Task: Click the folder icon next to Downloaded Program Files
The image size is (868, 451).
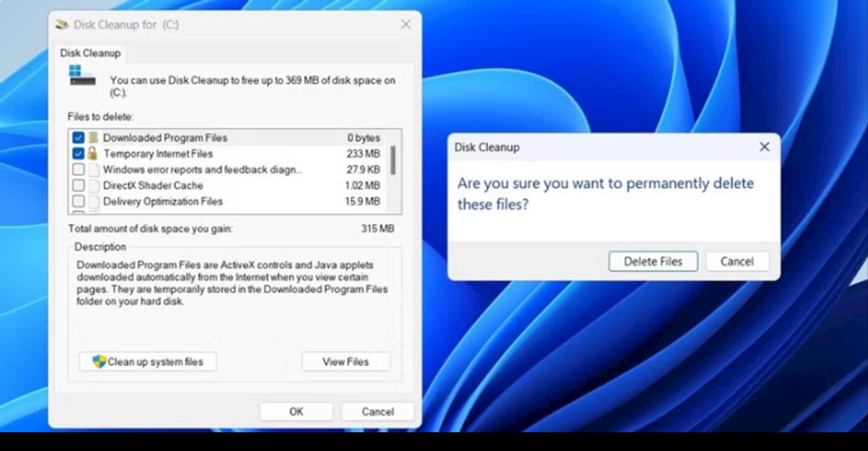Action: tap(93, 138)
